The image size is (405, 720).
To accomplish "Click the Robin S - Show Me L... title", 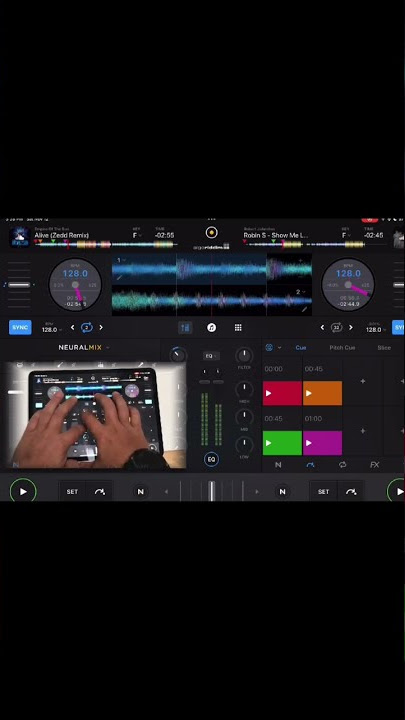I will 276,235.
